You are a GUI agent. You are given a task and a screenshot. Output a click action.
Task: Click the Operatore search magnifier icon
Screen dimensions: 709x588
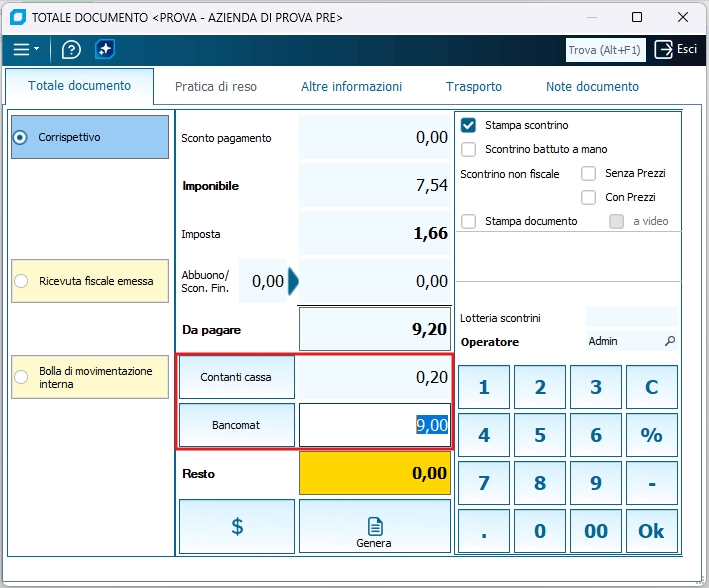tap(670, 341)
